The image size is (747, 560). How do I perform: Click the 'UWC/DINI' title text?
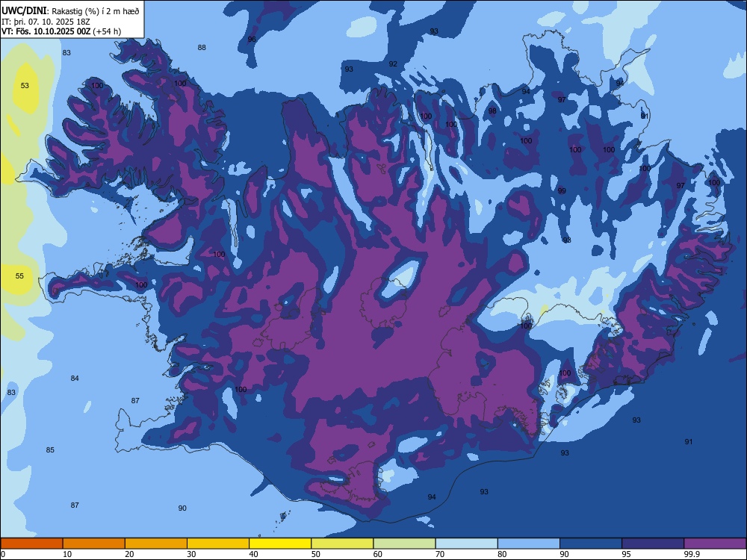24,10
